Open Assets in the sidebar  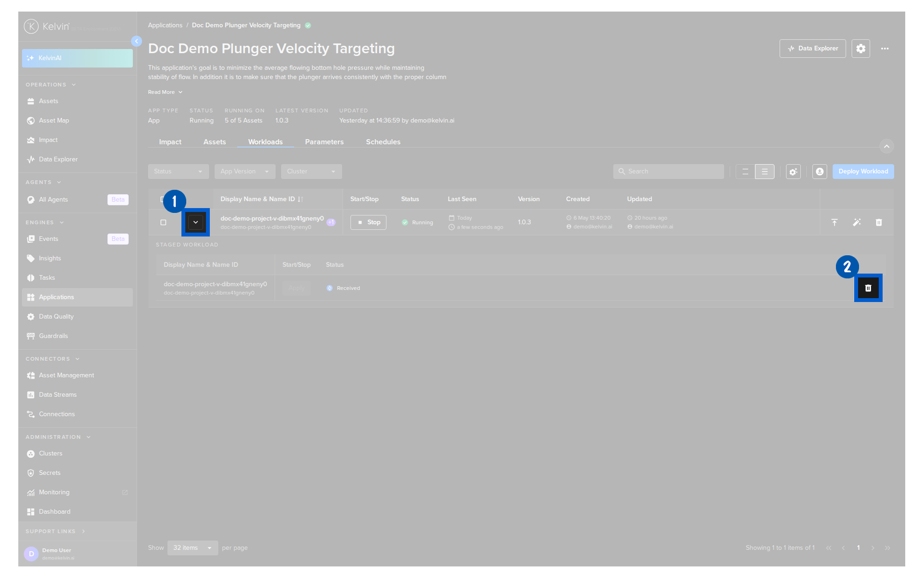point(77,101)
